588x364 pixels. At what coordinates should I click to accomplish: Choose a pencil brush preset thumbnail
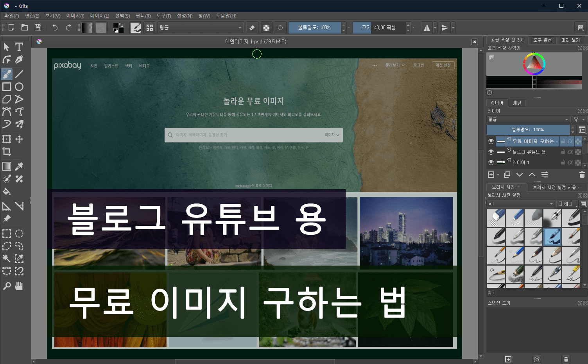(x=515, y=255)
